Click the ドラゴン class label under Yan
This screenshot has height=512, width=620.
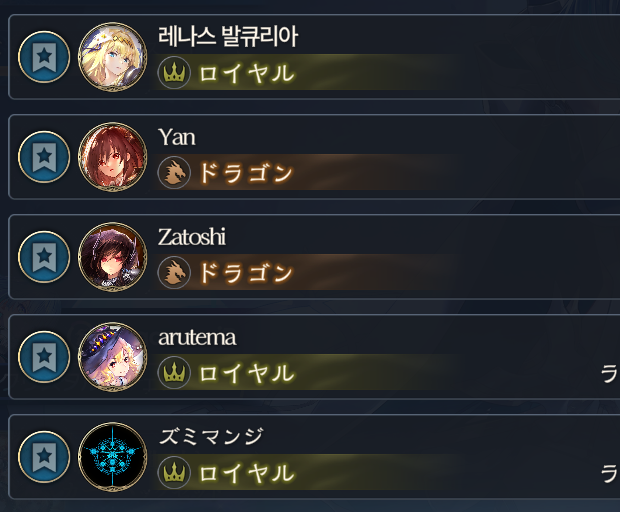(246, 173)
